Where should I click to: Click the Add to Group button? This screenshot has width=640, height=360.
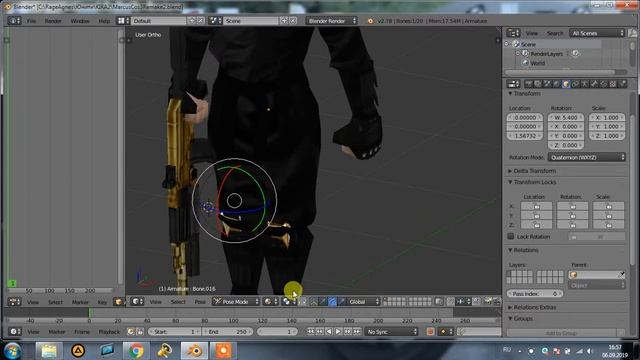click(x=561, y=333)
